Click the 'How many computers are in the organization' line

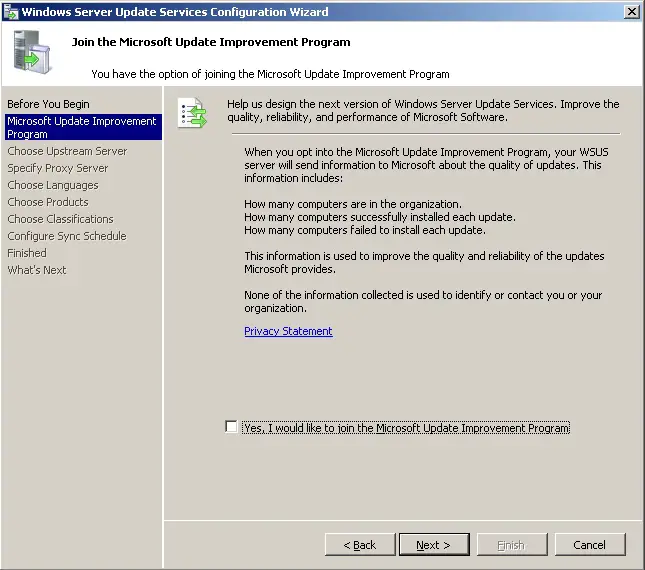[353, 204]
